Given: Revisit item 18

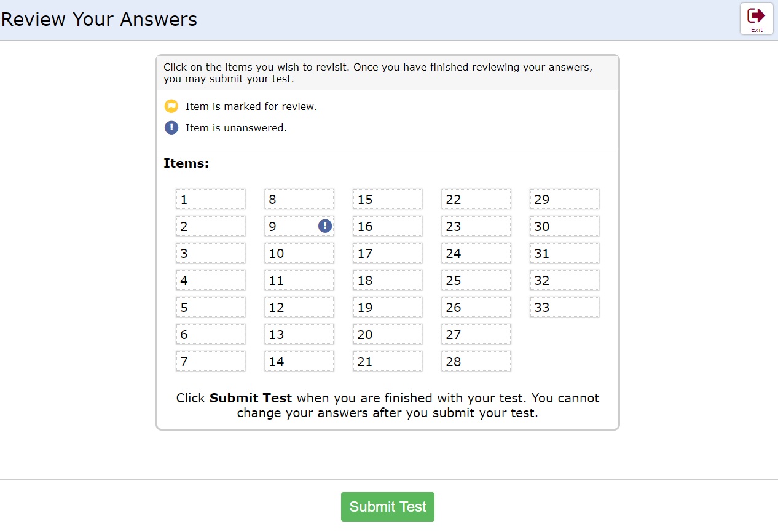Looking at the screenshot, I should click(388, 280).
